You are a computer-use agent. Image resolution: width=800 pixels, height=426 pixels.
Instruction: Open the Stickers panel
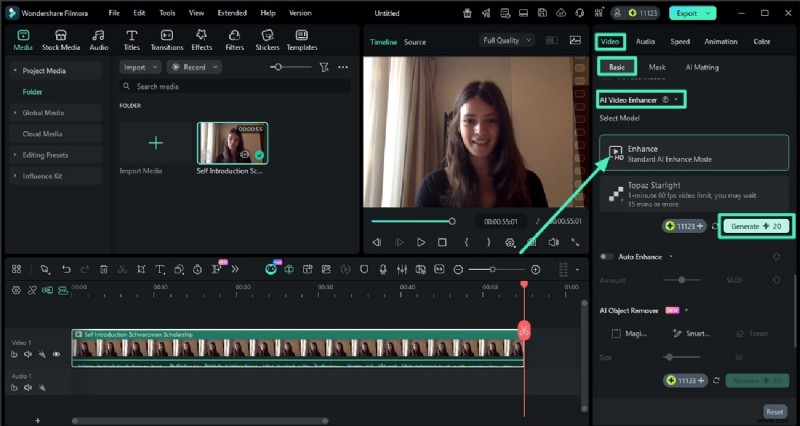click(x=267, y=40)
